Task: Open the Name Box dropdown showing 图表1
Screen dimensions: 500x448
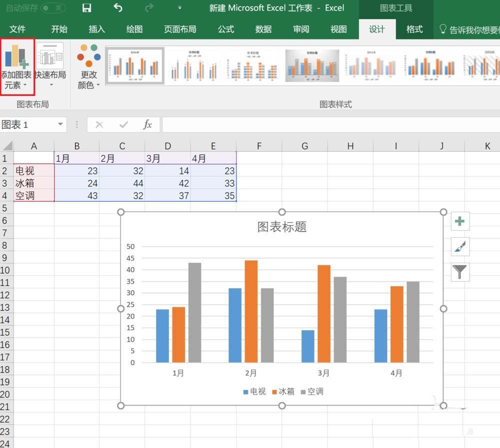Action: tap(60, 124)
